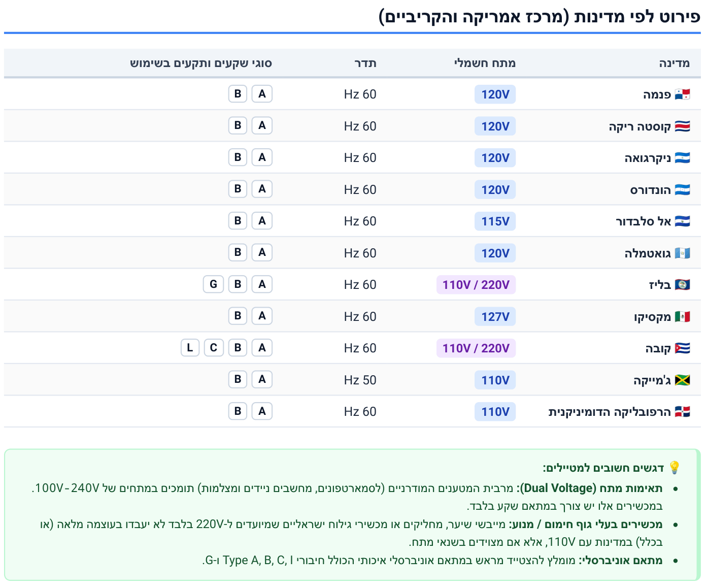Viewport: 706px width, 588px height.
Task: Click the Cuba flag icon
Action: 682,348
